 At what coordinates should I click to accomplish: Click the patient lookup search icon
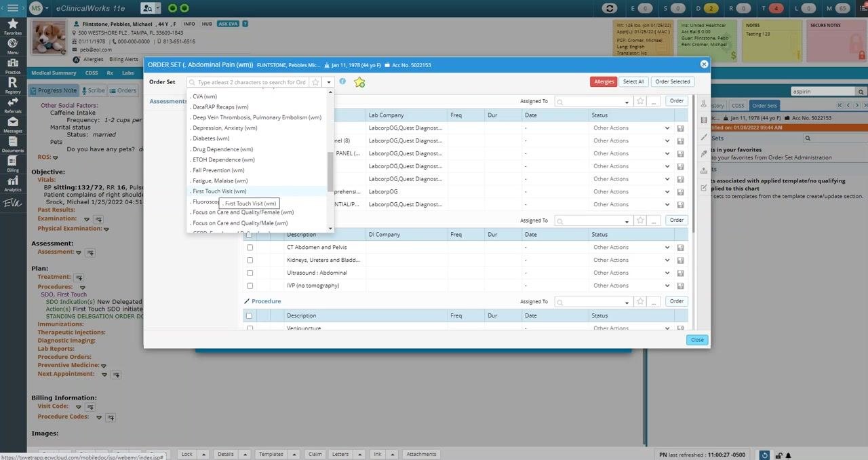click(147, 8)
